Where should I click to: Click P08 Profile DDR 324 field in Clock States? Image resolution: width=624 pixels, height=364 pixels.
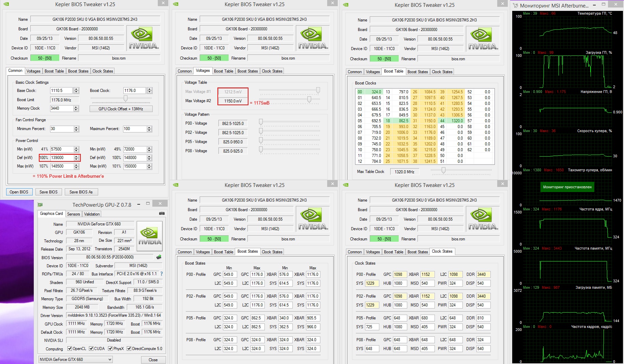484,340
